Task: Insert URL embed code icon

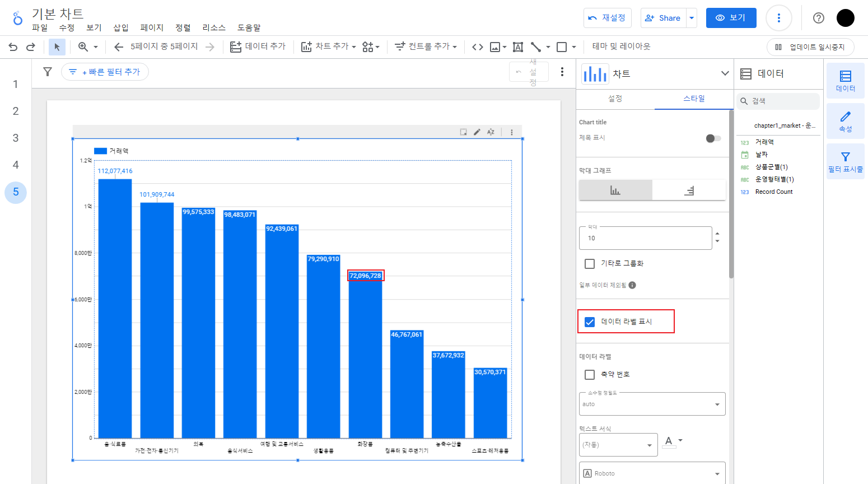Action: 478,47
